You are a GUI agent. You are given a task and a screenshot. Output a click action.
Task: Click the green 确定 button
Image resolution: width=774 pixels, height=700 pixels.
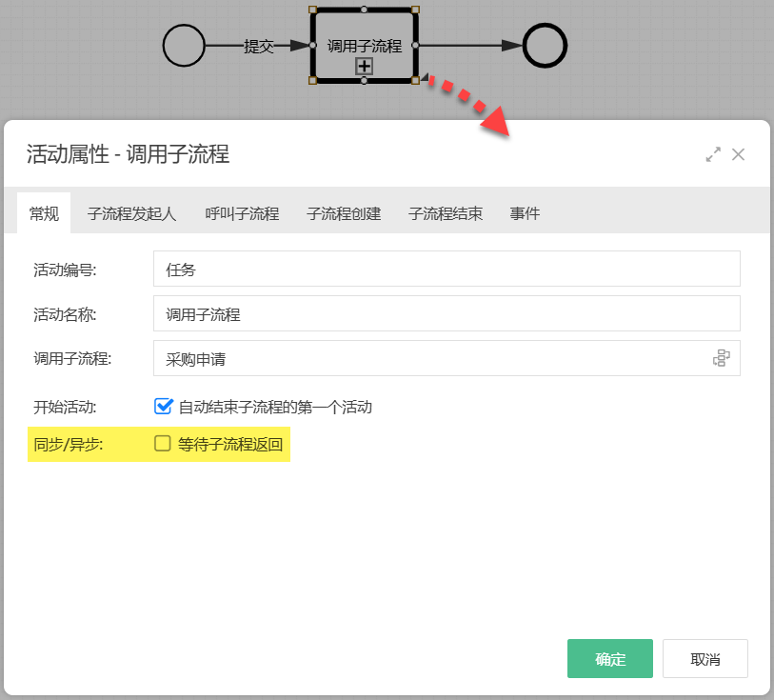coord(609,658)
